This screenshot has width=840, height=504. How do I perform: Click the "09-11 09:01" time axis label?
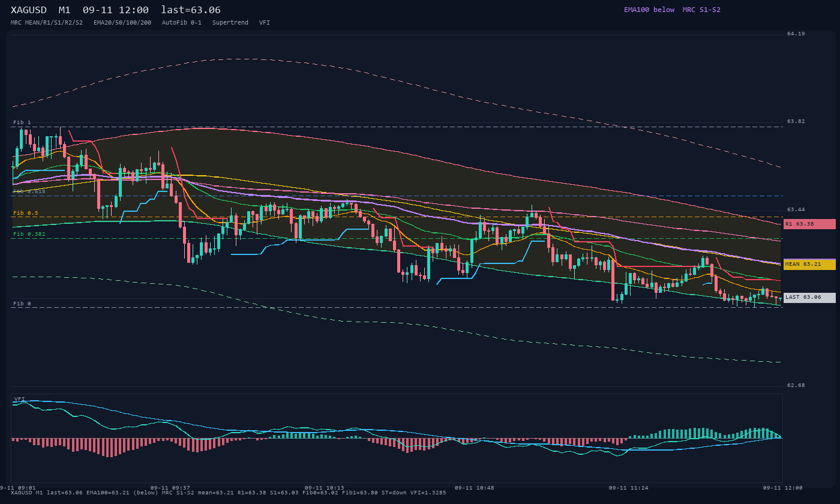pyautogui.click(x=18, y=488)
